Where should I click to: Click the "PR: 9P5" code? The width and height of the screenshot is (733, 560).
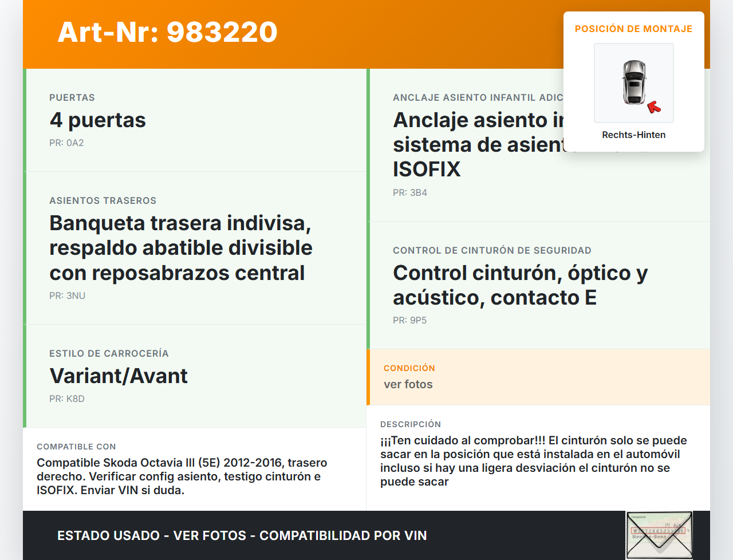coord(410,321)
